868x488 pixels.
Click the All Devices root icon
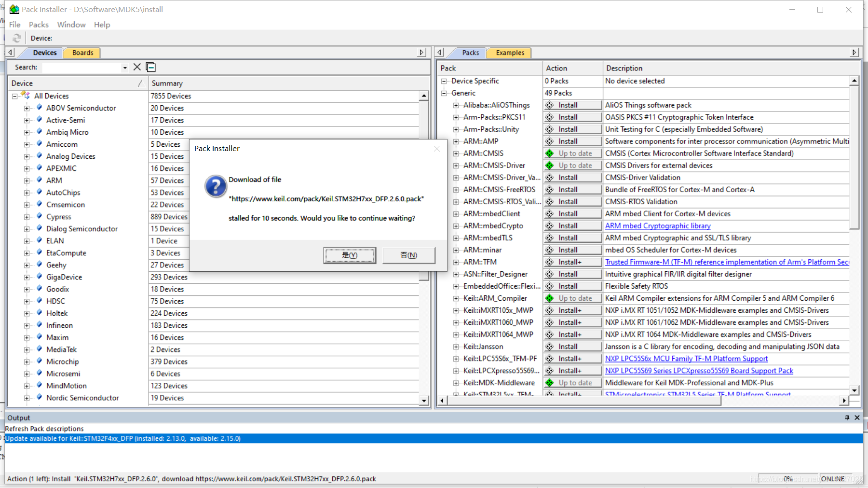tap(26, 96)
